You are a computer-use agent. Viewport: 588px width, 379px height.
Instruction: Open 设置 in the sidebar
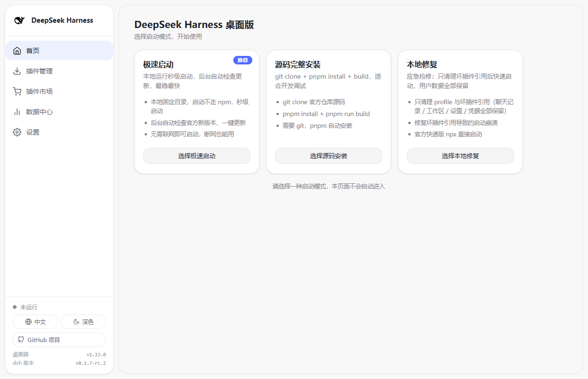click(59, 132)
